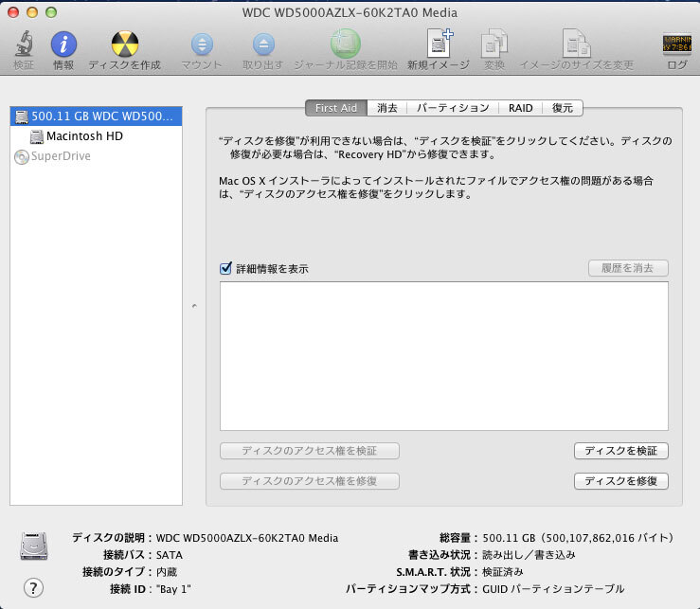700x609 pixels.
Task: Create a new image with 新規イメージ
Action: click(x=439, y=44)
